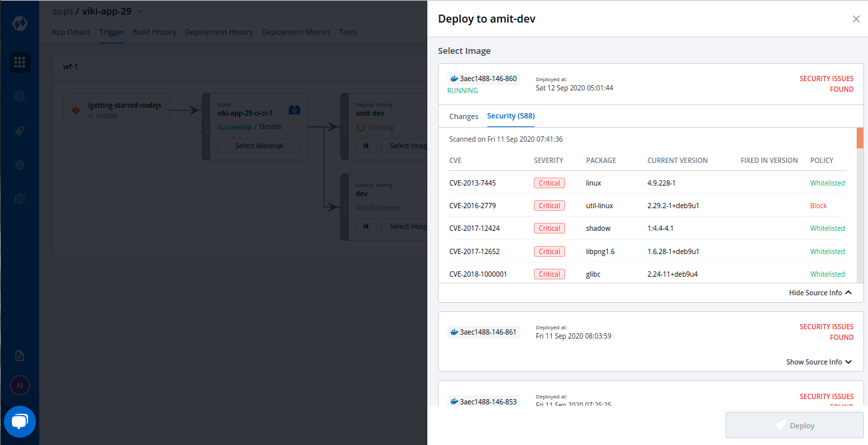This screenshot has height=445, width=868.
Task: Collapse with Hide Source Info
Action: (820, 293)
